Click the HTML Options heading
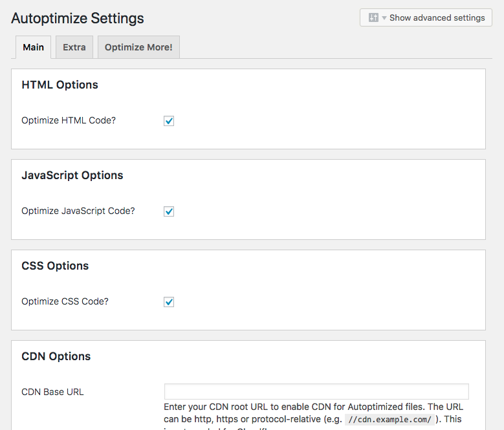 pos(60,85)
